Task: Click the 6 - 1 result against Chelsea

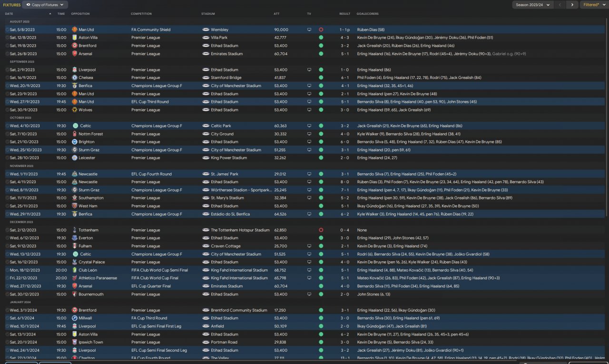Action: (345, 78)
